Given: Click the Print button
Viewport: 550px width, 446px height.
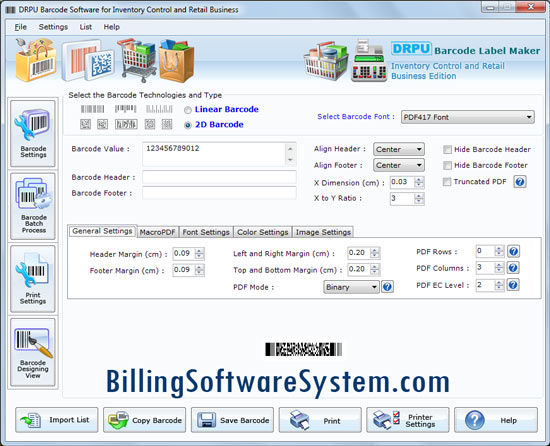Looking at the screenshot, I should tap(320, 420).
